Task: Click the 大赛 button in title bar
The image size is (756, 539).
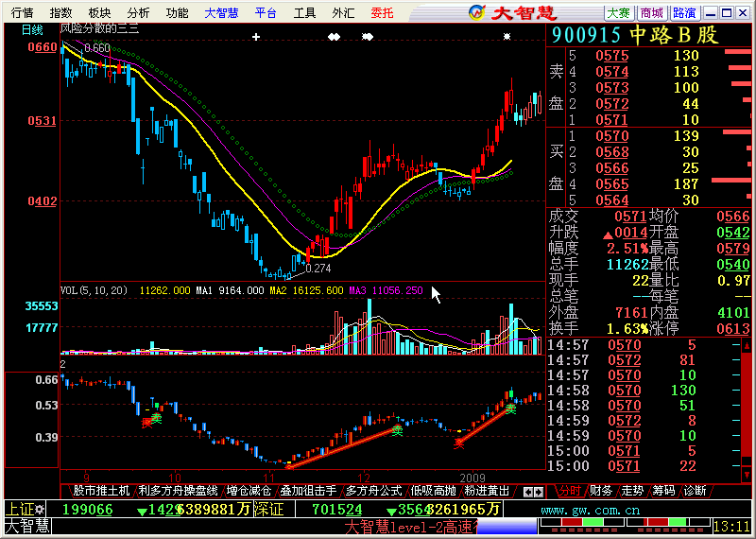Action: click(x=619, y=13)
